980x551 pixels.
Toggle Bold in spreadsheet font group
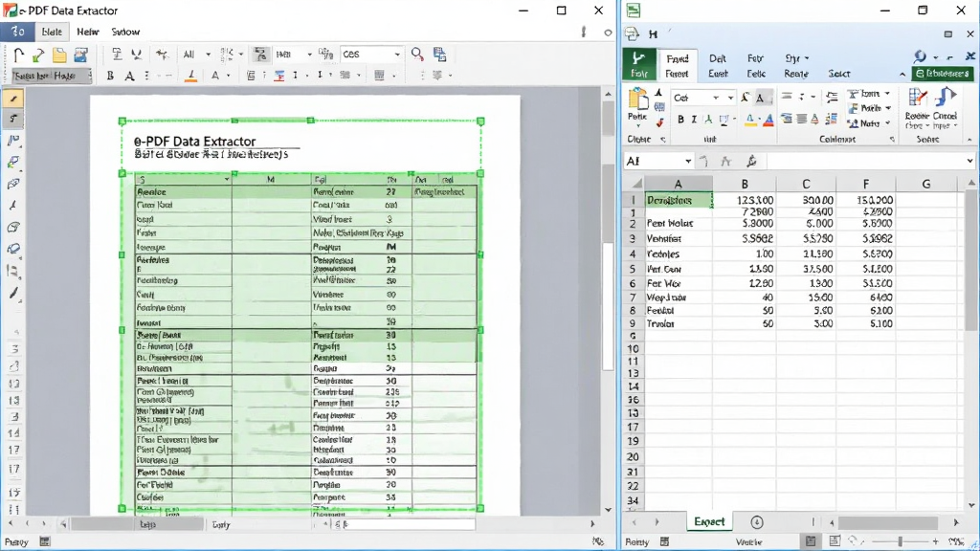point(680,120)
